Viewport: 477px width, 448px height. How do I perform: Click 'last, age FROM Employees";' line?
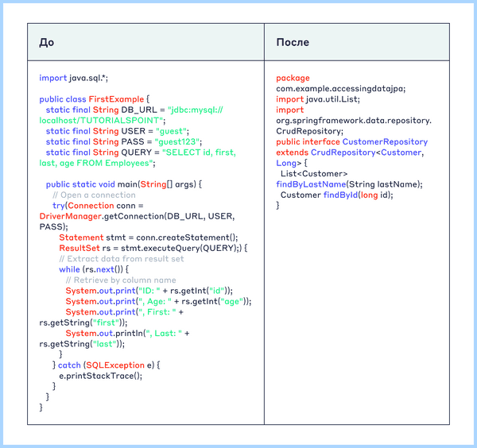[x=97, y=163]
